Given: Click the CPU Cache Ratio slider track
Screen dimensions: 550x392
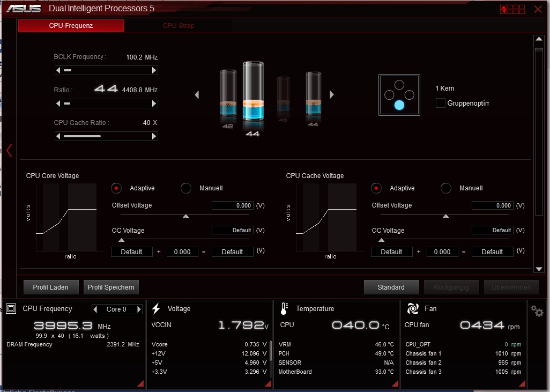Looking at the screenshot, I should 106,136.
